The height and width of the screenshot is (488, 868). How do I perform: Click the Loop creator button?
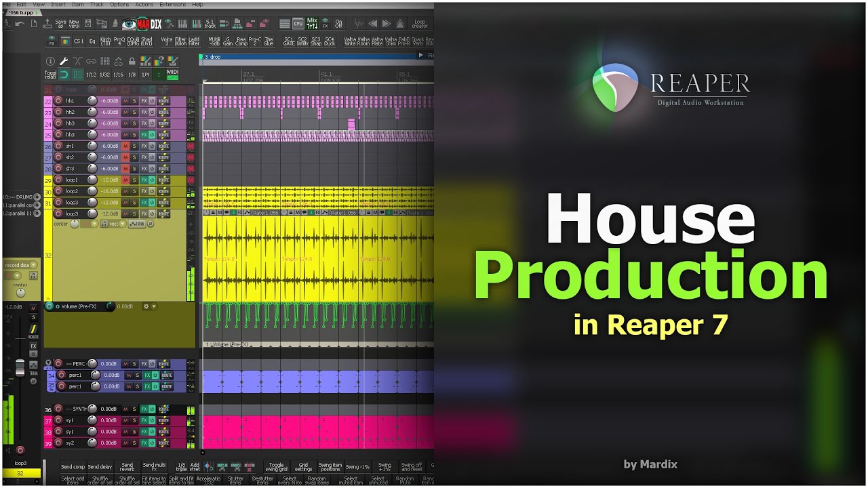point(420,24)
